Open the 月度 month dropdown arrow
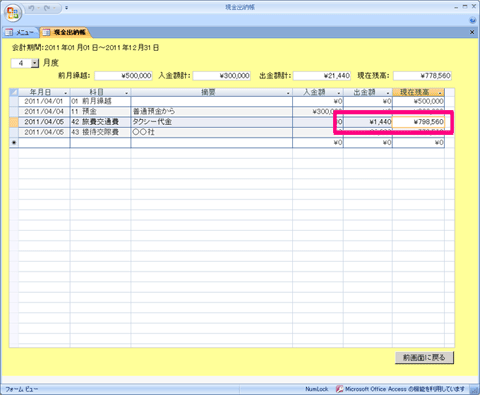The image size is (480, 395). click(x=35, y=63)
